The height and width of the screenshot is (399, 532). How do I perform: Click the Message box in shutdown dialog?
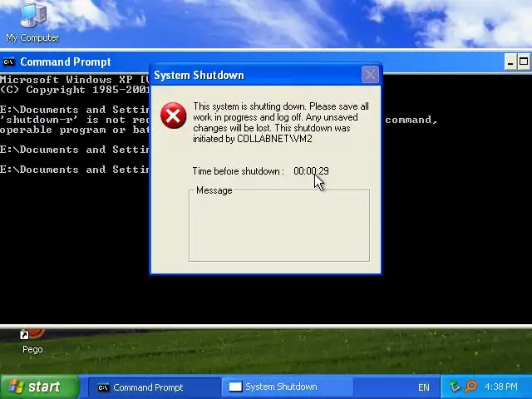click(x=279, y=226)
